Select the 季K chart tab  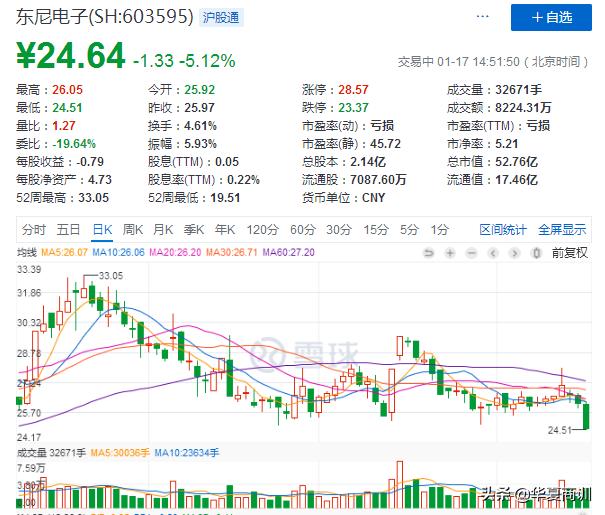[194, 230]
